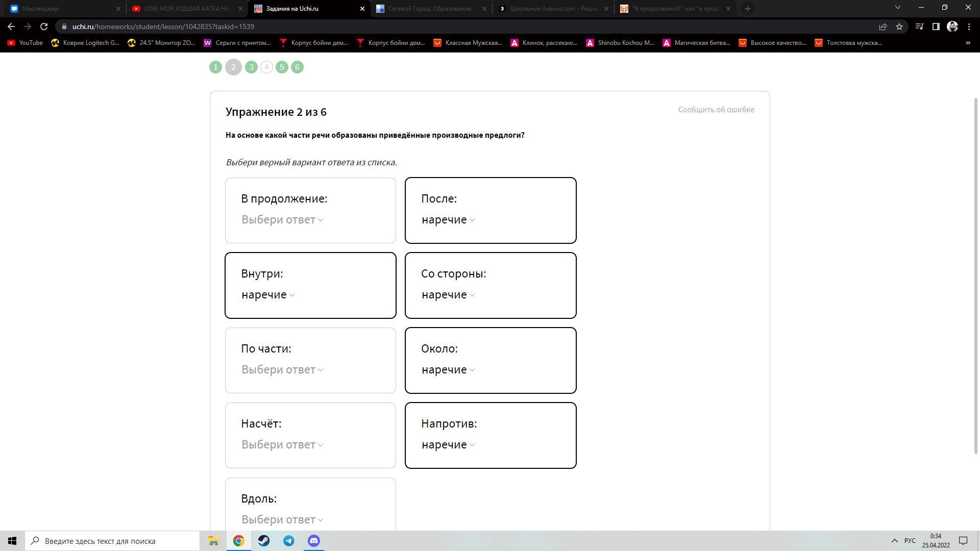Go to exercise number 6
Viewport: 980px width, 551px height.
click(x=297, y=67)
